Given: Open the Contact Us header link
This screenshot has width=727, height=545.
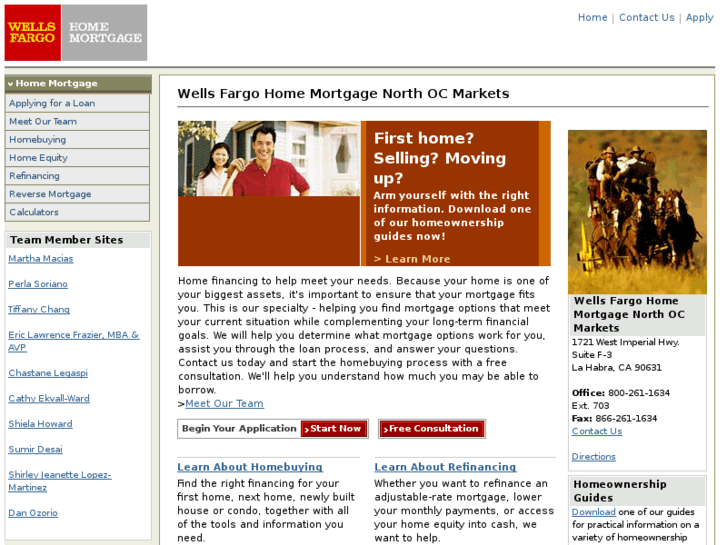Looking at the screenshot, I should [646, 18].
